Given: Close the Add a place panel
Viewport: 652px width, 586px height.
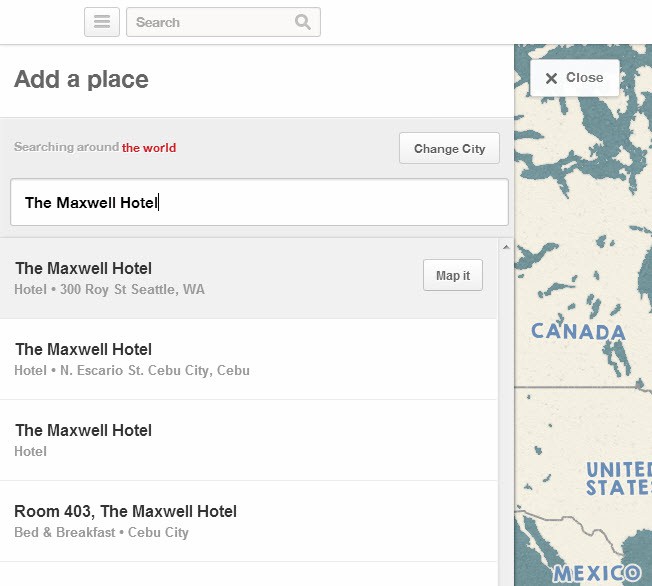Looking at the screenshot, I should 575,78.
